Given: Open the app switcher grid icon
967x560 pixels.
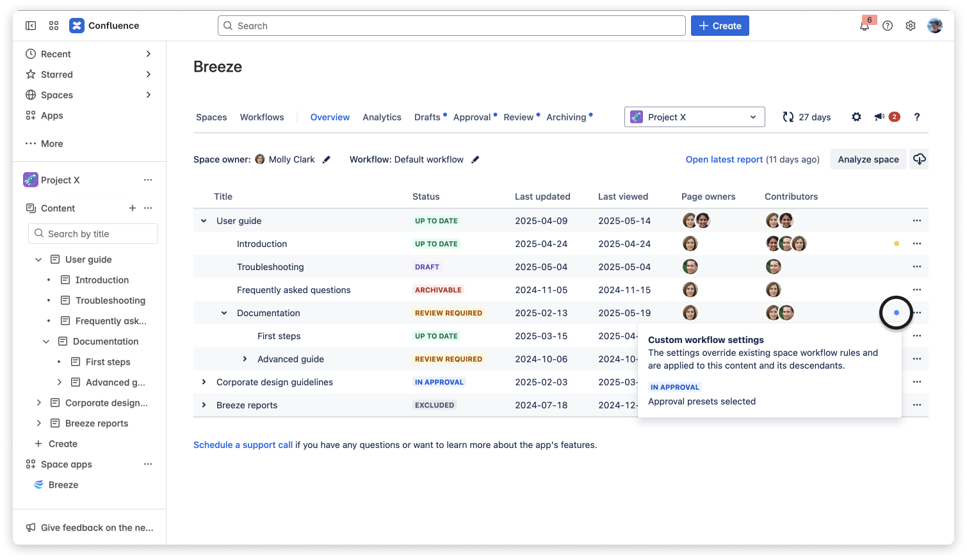Looking at the screenshot, I should click(54, 26).
